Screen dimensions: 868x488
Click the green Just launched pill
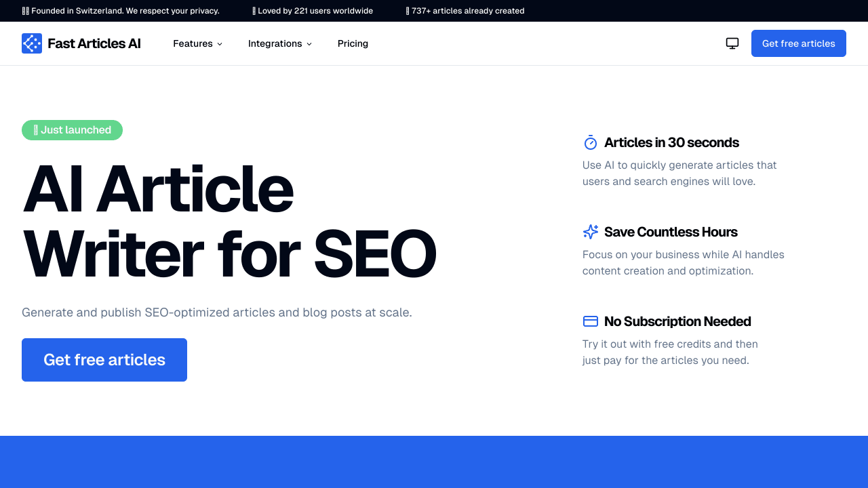[72, 129]
